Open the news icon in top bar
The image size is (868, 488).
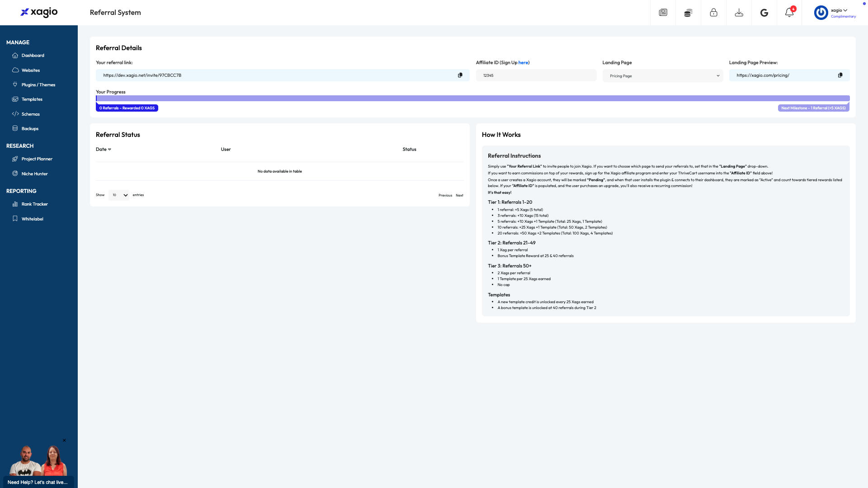[663, 13]
